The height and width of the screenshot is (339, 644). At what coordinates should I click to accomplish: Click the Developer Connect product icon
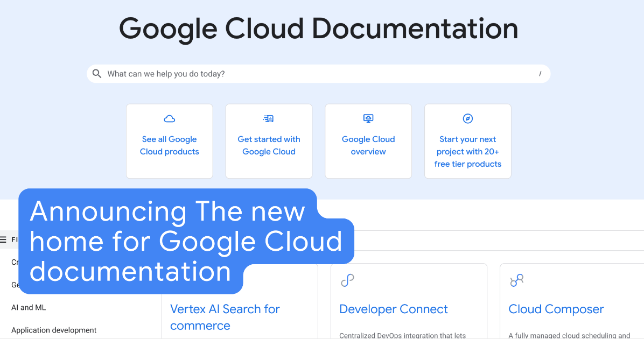pos(347,280)
